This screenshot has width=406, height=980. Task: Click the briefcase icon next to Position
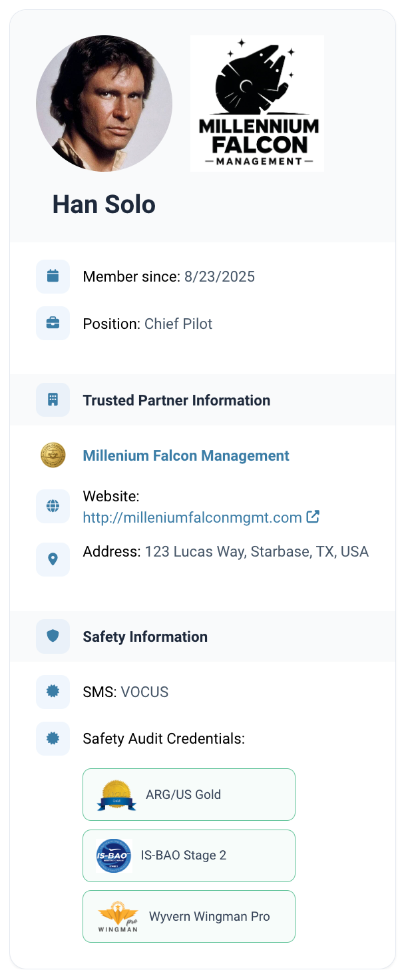point(53,324)
